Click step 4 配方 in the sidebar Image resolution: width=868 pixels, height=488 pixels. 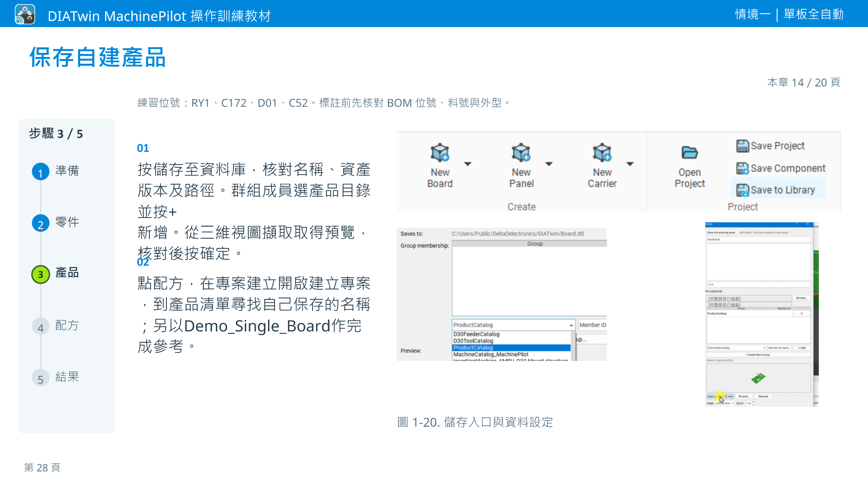(56, 326)
